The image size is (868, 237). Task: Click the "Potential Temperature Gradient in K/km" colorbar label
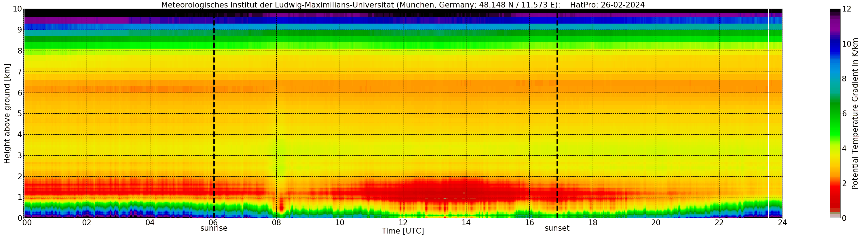tap(855, 113)
